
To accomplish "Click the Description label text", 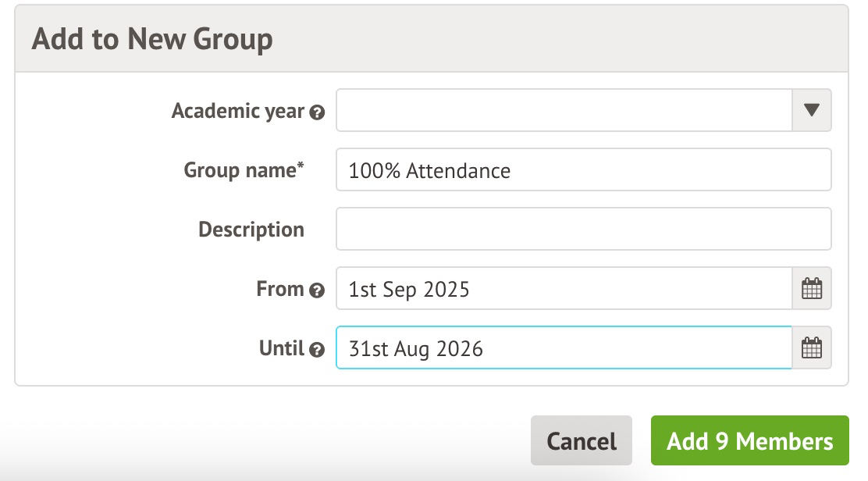I will pos(251,230).
